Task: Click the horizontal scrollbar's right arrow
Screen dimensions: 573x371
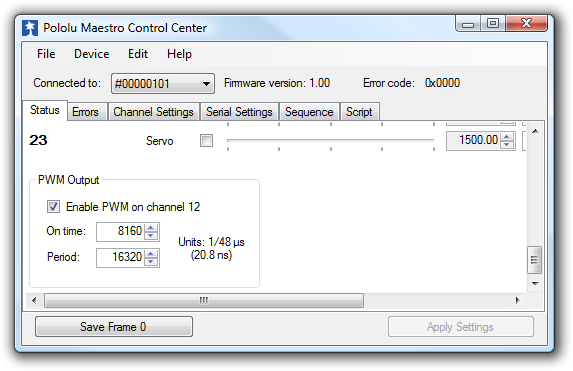Action: [x=517, y=300]
